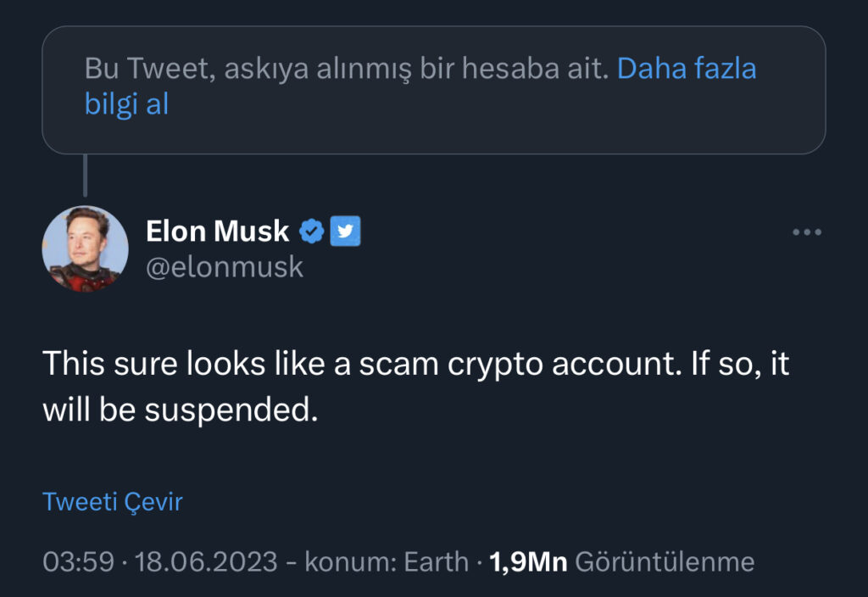Click the suspended account notice text

click(346, 69)
